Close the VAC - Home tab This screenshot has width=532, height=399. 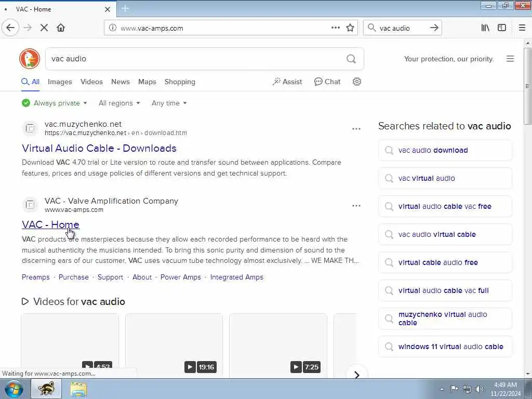point(107,9)
